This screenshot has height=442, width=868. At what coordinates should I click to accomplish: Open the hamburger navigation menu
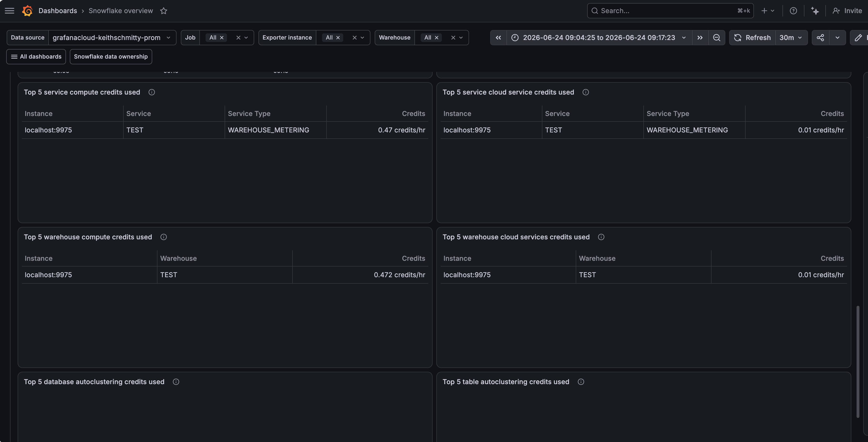click(x=10, y=11)
